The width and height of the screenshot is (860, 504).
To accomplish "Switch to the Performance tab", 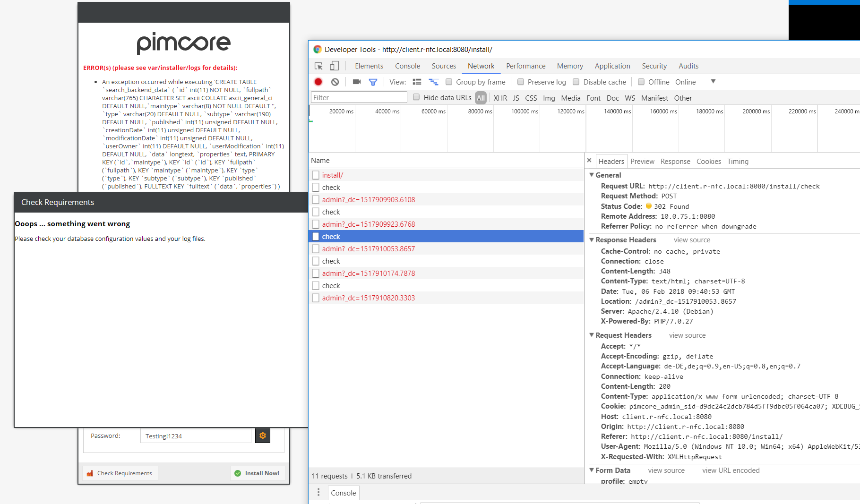I will pos(525,66).
